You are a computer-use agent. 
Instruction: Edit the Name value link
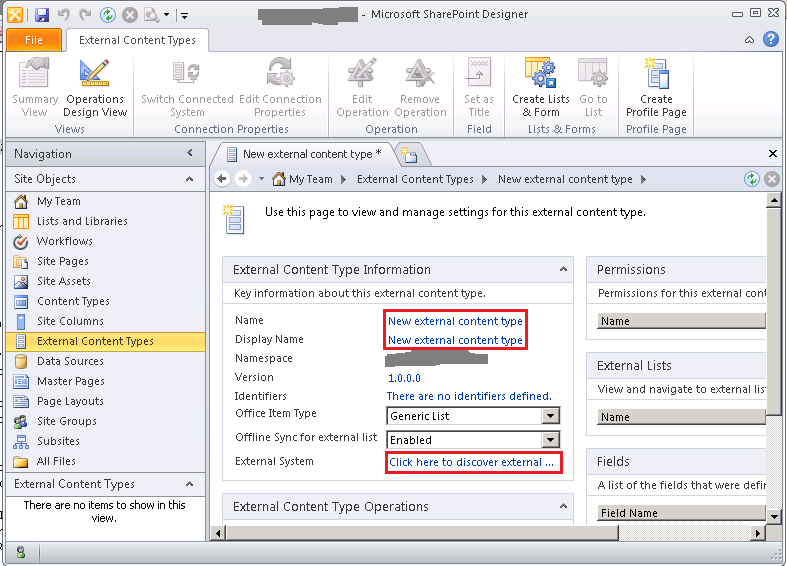455,321
